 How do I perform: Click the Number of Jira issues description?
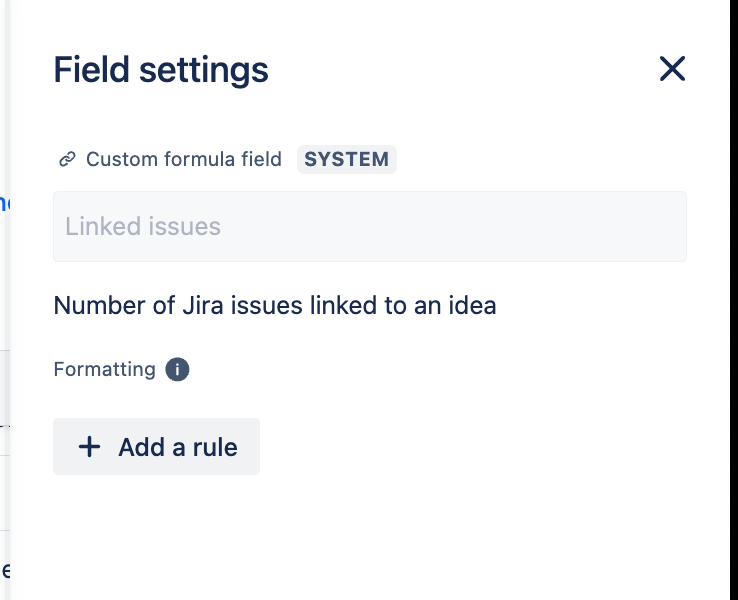tap(275, 305)
